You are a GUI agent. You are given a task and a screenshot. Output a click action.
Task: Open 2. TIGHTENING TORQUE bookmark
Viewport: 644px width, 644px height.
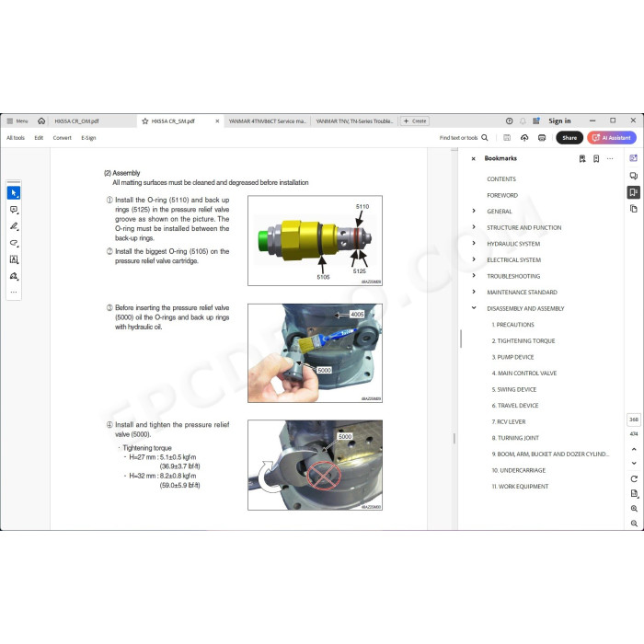pos(523,341)
